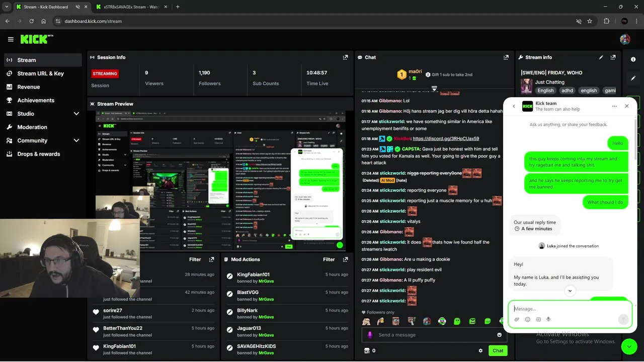This screenshot has width=644, height=362.
Task: Click send arrow in Kick team messenger
Action: 623,319
